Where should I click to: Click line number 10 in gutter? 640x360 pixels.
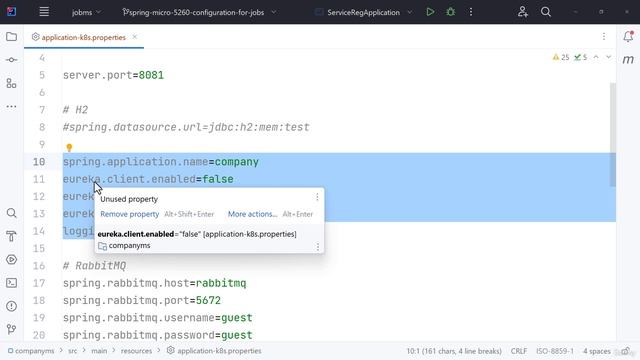click(39, 162)
